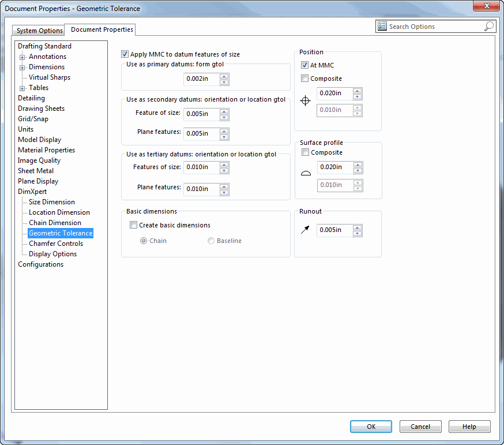Select Virtual Sharps in tree
The image size is (504, 445).
click(50, 77)
